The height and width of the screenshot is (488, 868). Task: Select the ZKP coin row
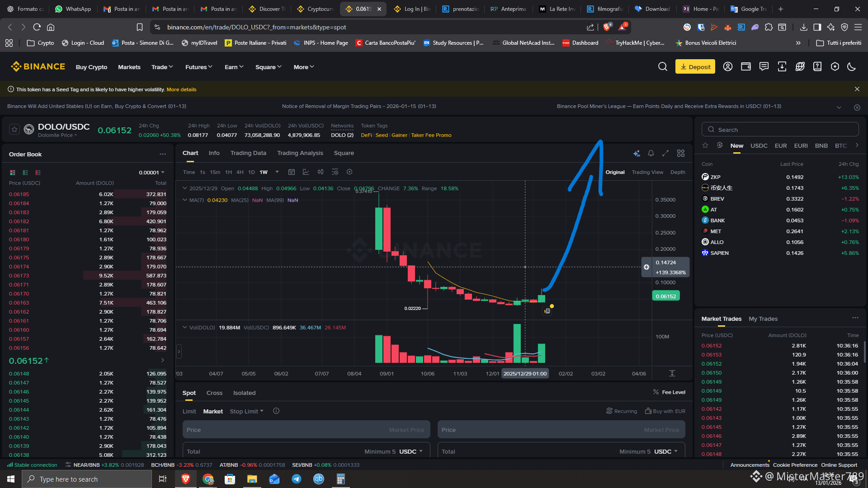(x=780, y=177)
